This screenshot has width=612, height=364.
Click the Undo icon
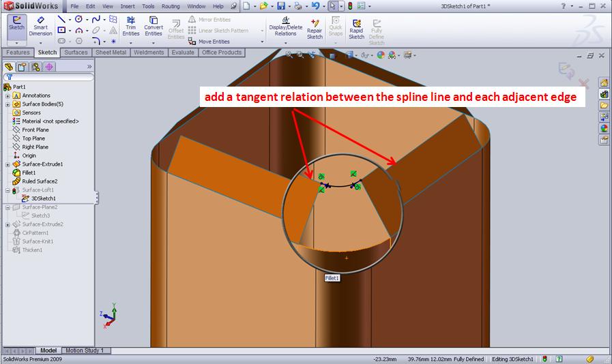[x=315, y=6]
